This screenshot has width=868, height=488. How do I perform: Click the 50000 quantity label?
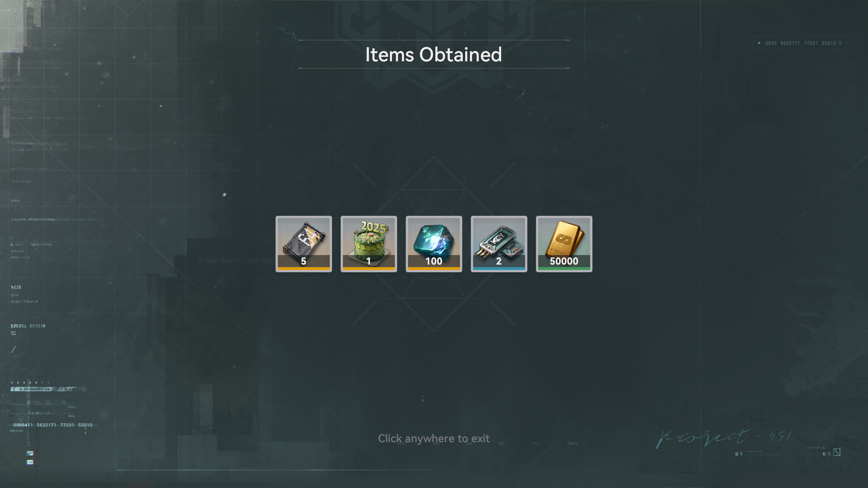point(564,261)
